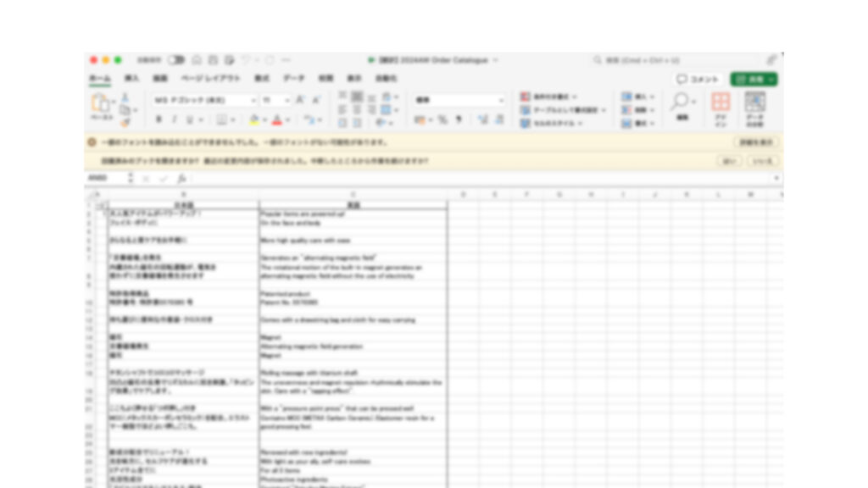Click the Increase Font Size icon
This screenshot has height=488, width=868.
[300, 100]
